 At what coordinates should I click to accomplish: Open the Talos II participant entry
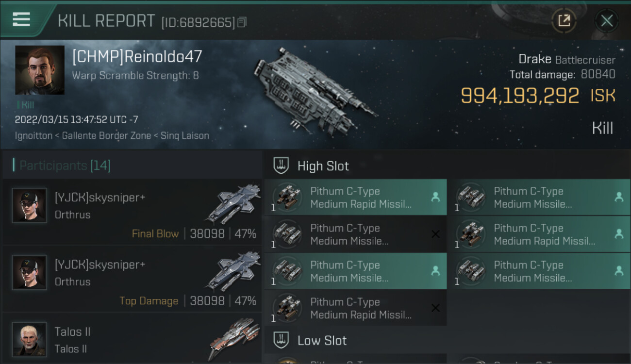[132, 339]
